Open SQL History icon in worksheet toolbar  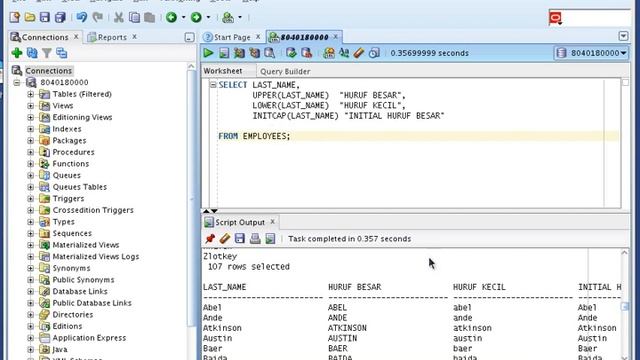[374, 53]
